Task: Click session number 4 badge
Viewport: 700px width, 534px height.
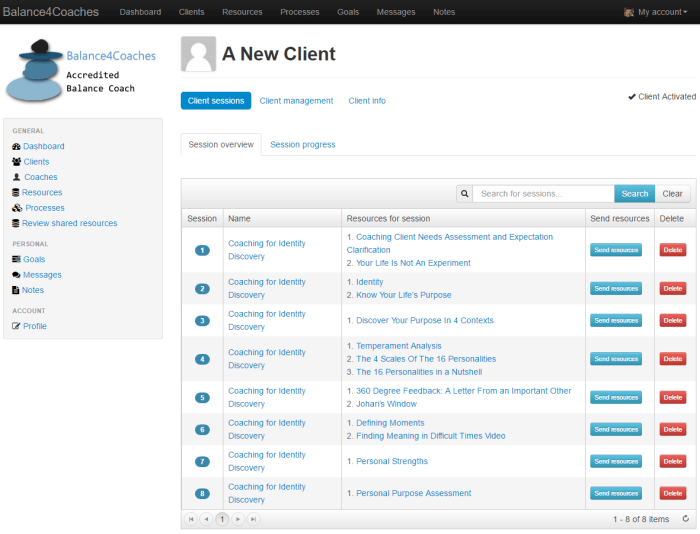Action: [202, 359]
